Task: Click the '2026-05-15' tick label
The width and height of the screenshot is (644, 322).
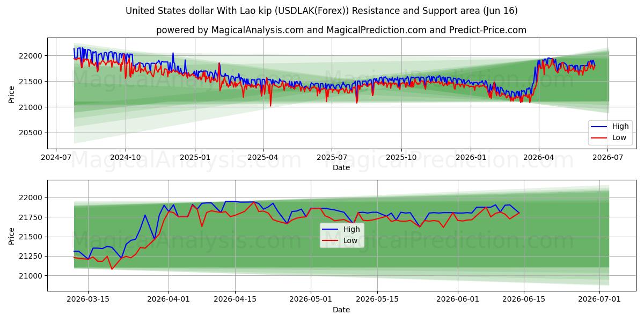Action: 377,300
